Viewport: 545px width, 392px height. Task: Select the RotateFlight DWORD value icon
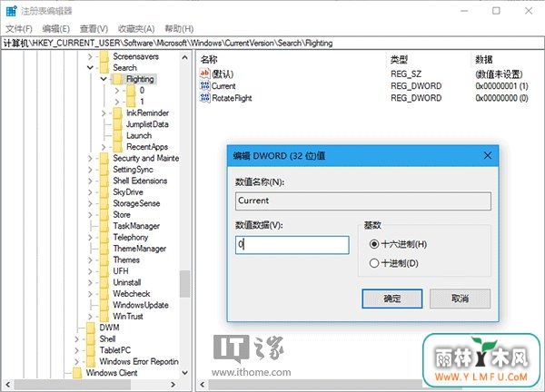click(204, 98)
